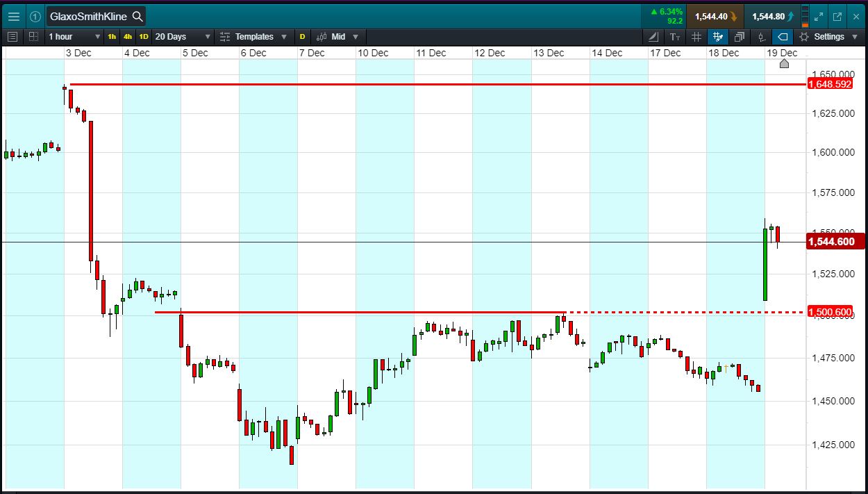Viewport: 868px width, 494px height.
Task: Click the GlaxoSmithKline search magnifier icon
Action: pyautogui.click(x=137, y=16)
